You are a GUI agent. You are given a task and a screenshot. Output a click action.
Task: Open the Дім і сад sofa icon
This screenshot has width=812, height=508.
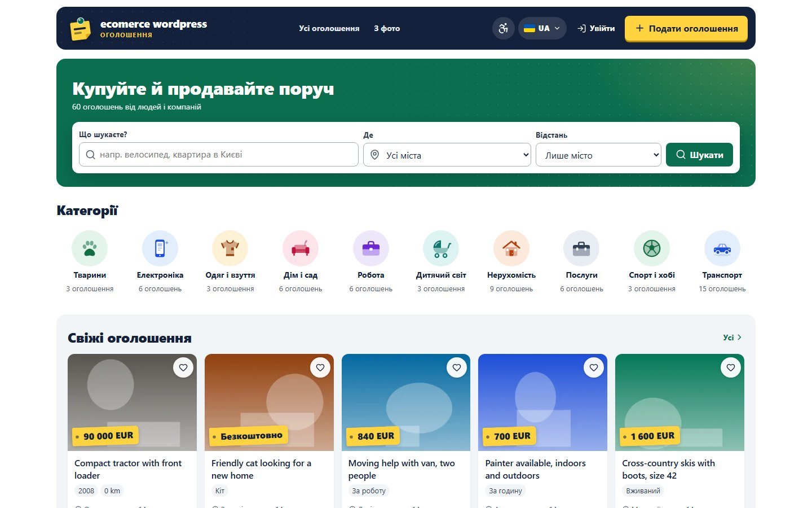pyautogui.click(x=301, y=248)
